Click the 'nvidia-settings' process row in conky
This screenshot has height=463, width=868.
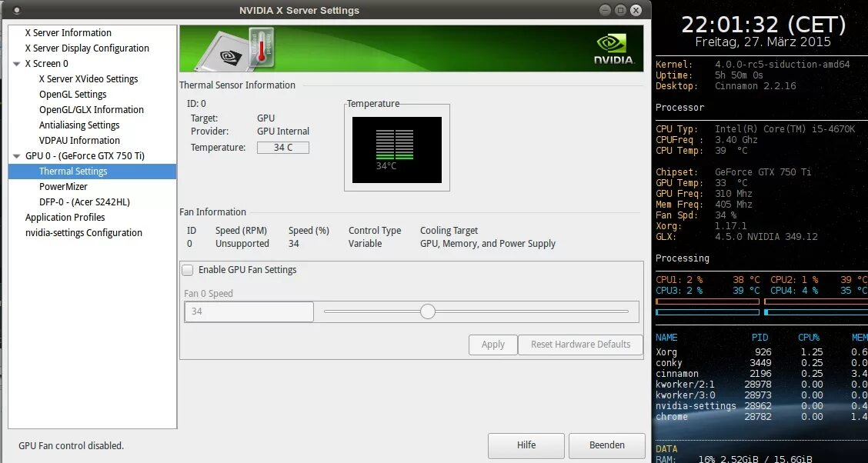point(762,406)
